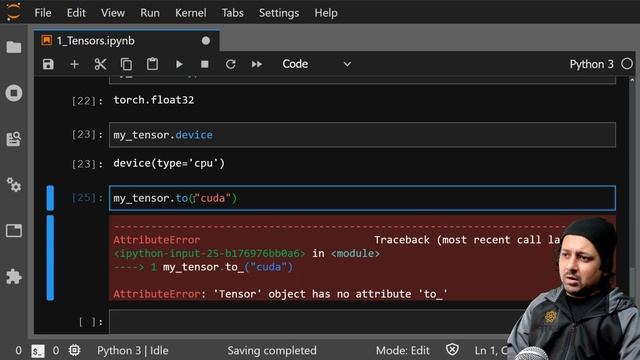Screen dimensions: 640x360
Task: Restart the kernel with circular arrow icon
Action: coord(231,64)
